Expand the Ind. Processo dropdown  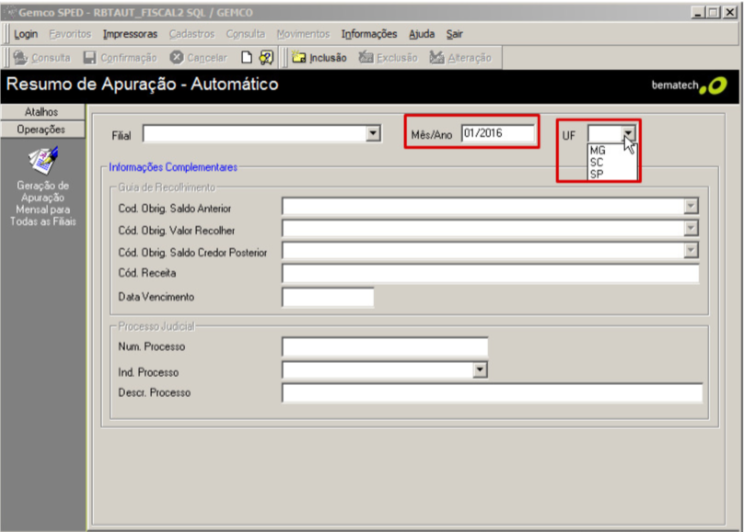click(480, 370)
